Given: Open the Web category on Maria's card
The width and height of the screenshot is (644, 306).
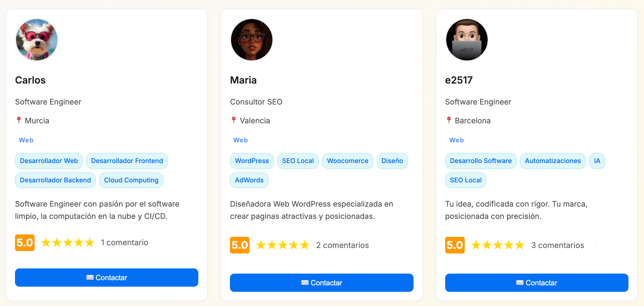Looking at the screenshot, I should tap(240, 140).
